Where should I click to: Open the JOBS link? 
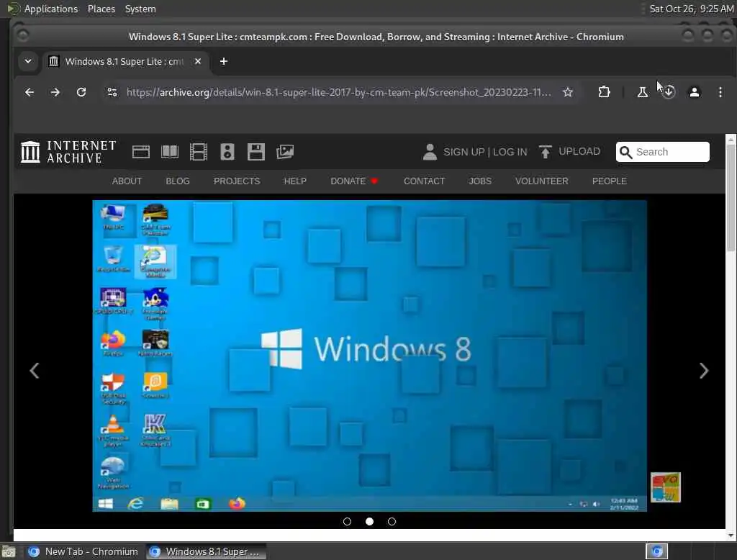point(480,181)
